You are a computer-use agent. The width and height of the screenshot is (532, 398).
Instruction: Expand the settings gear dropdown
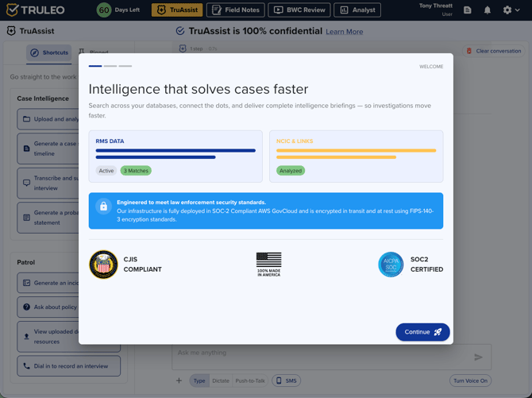click(x=511, y=10)
